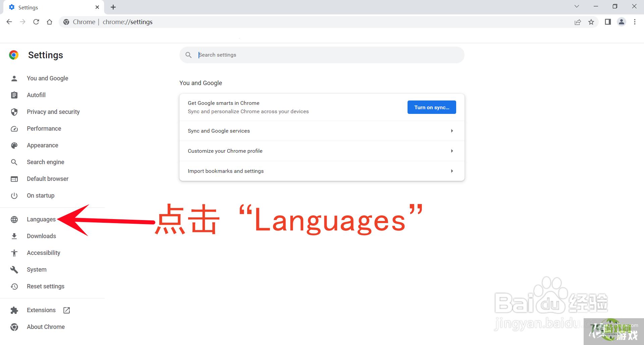Open System settings

[37, 270]
